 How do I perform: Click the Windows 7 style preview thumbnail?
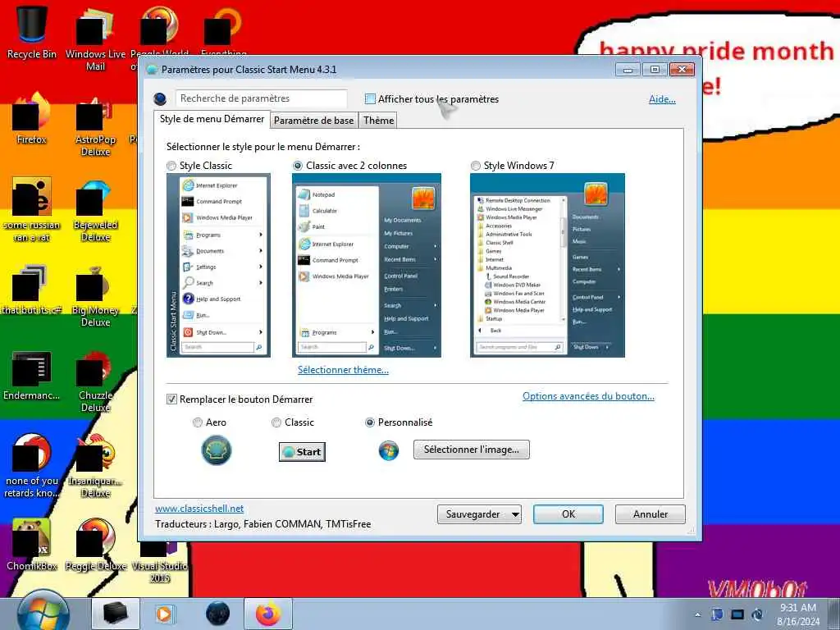tap(547, 265)
